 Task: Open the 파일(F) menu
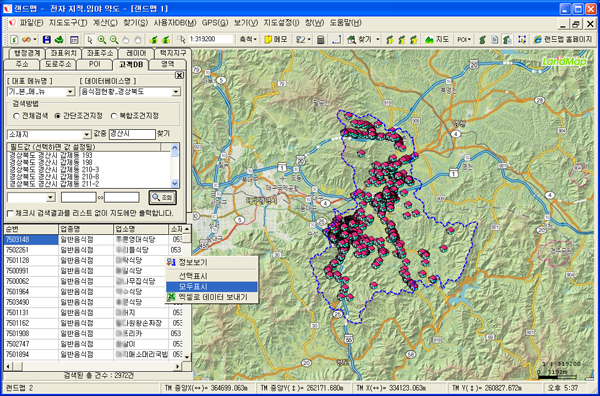click(x=31, y=23)
